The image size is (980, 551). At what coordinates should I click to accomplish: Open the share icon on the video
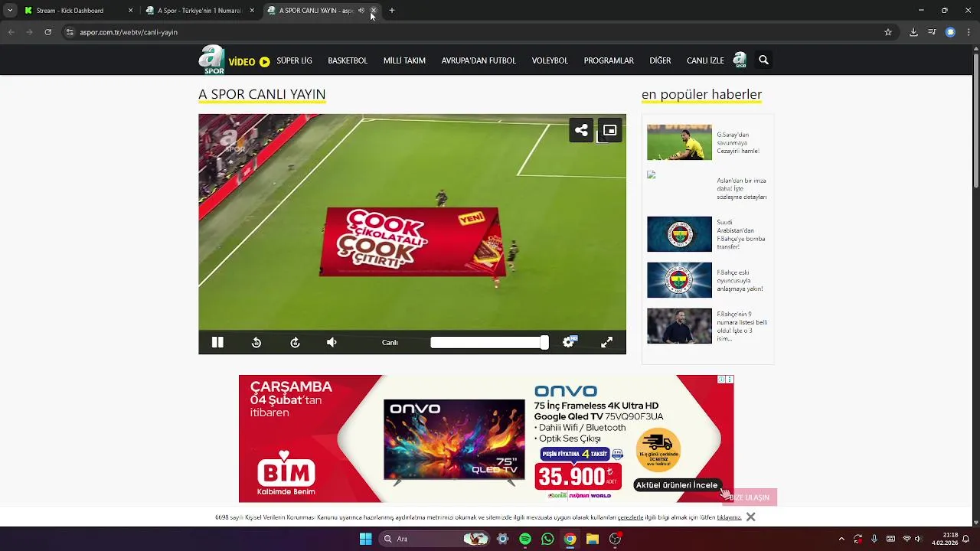tap(581, 130)
